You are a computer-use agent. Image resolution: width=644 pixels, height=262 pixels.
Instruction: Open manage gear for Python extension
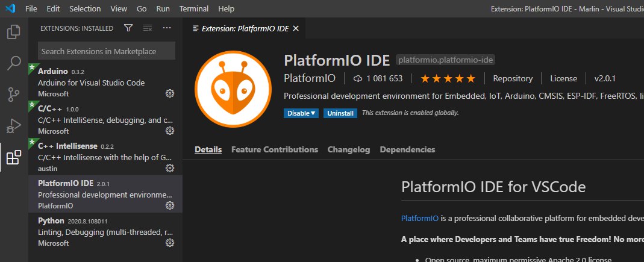tap(170, 243)
